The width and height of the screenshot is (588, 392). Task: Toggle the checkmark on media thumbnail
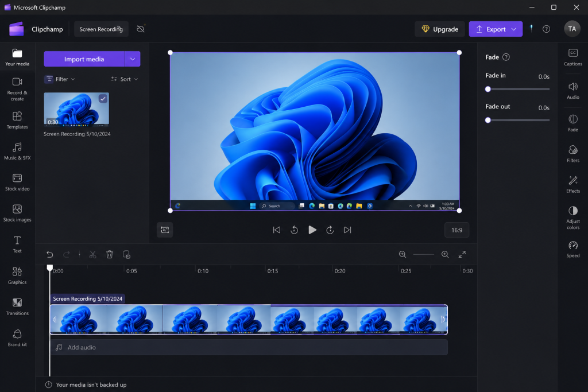pos(103,99)
